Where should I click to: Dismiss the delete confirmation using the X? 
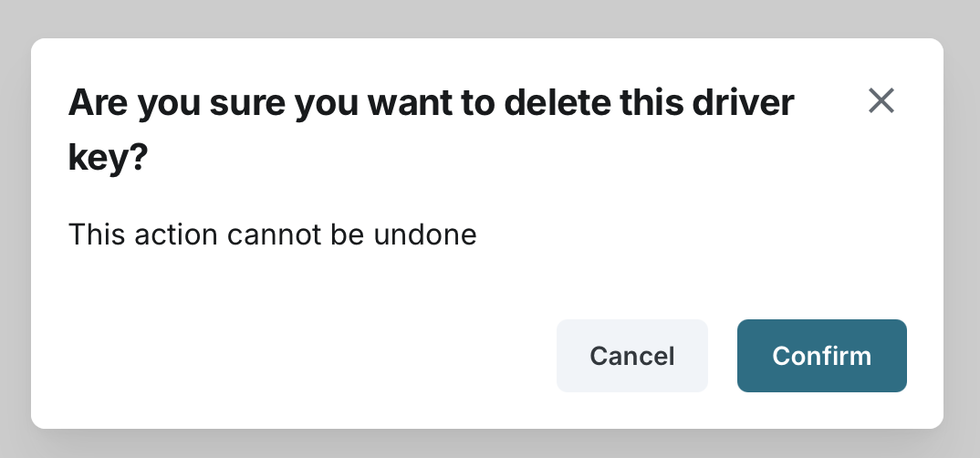click(881, 100)
